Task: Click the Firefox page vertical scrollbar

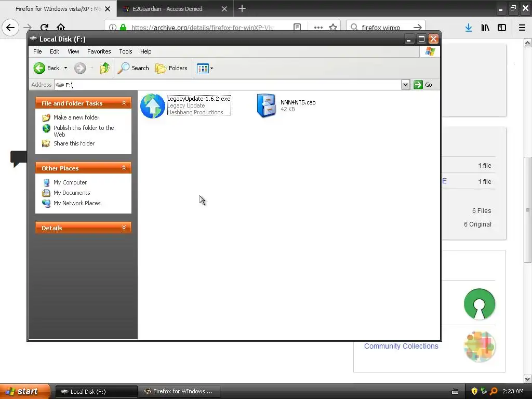Action: pos(528,210)
